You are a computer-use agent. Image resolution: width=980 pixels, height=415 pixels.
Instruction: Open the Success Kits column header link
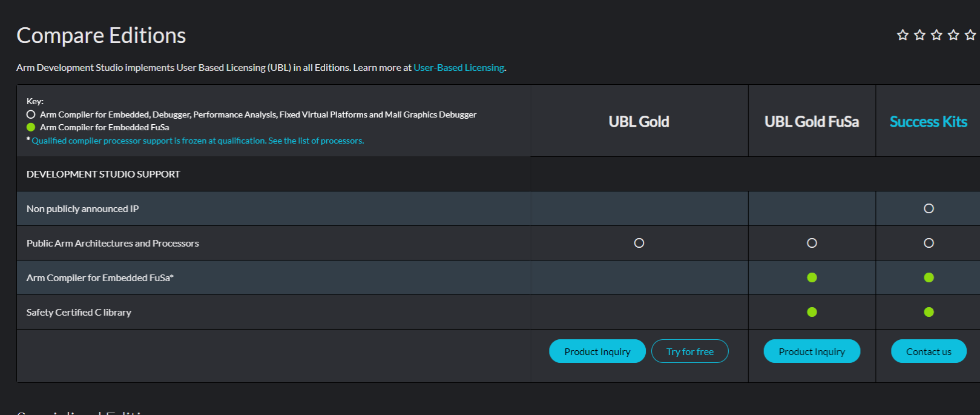pos(929,122)
